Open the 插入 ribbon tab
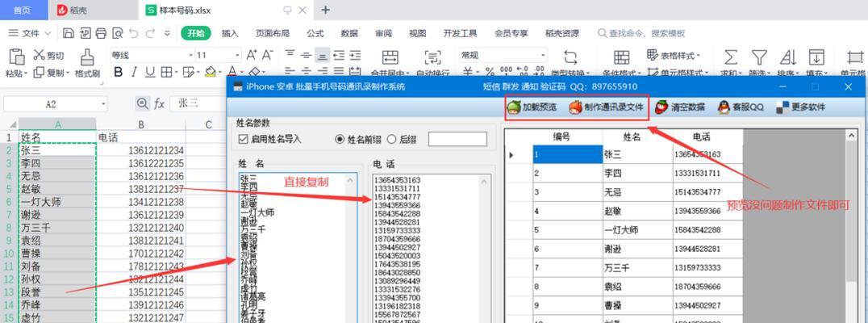The image size is (868, 323). (230, 33)
